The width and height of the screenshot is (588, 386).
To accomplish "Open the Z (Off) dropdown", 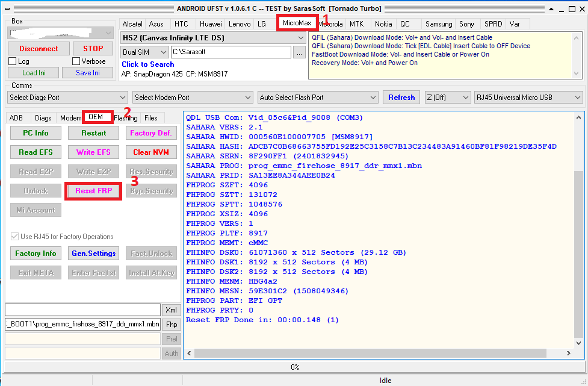I will click(x=447, y=98).
